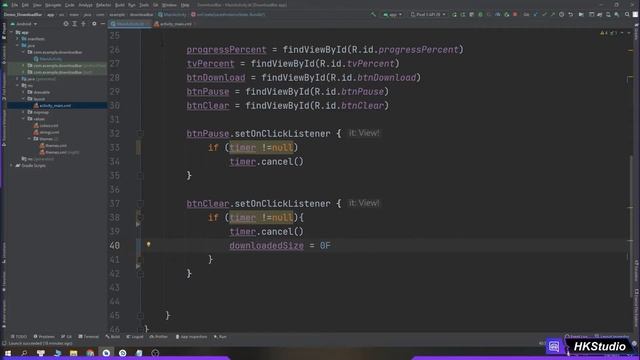The height and width of the screenshot is (360, 640).
Task: Open the App Inspection tool window
Action: coord(191,337)
